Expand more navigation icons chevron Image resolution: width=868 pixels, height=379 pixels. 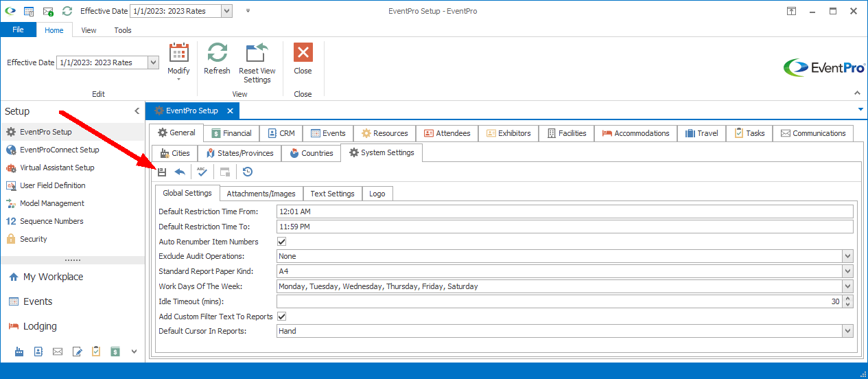pos(134,352)
